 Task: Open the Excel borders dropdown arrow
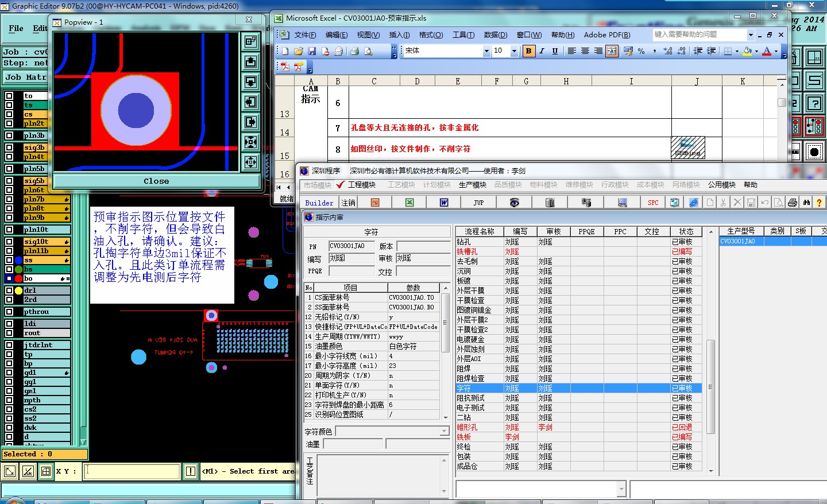coord(737,51)
